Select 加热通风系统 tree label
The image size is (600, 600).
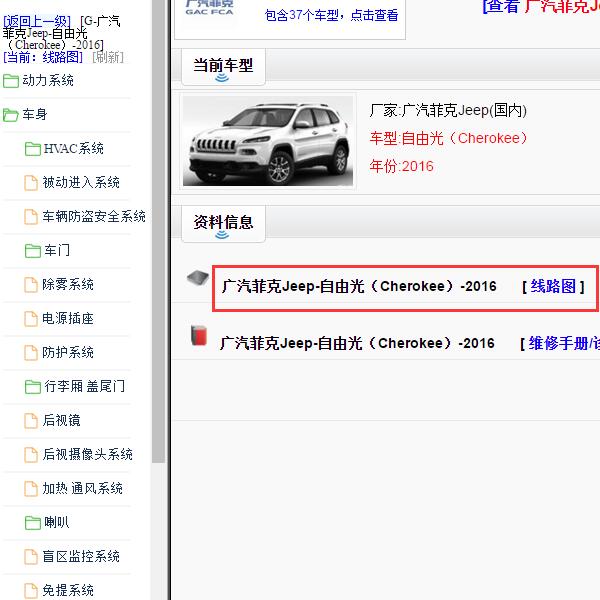coord(83,488)
